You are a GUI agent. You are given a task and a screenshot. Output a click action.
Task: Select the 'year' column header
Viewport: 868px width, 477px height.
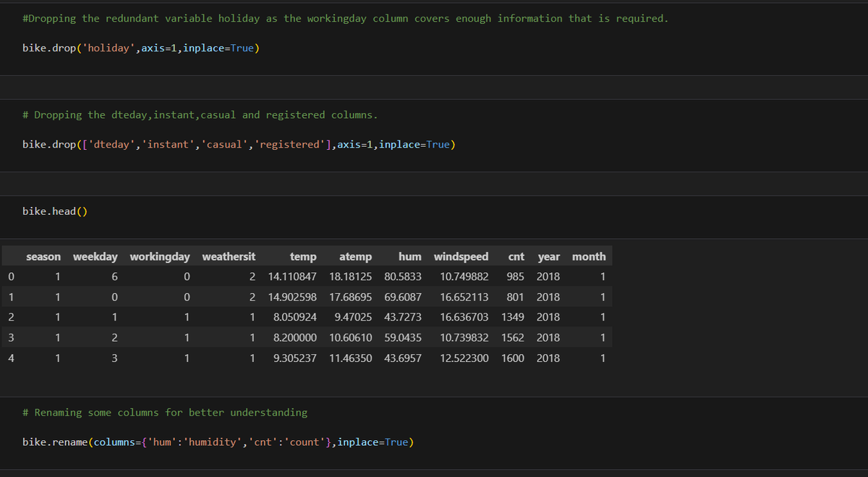tap(548, 256)
